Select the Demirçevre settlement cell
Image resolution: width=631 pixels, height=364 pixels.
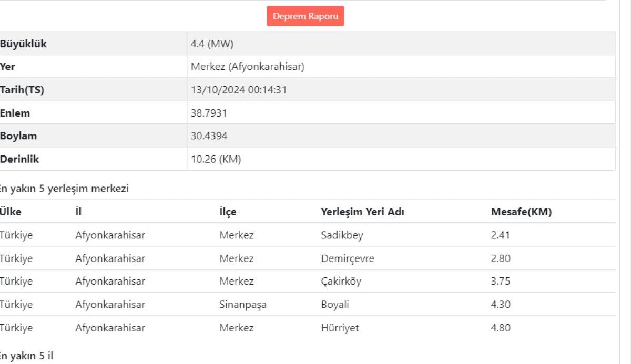(348, 258)
